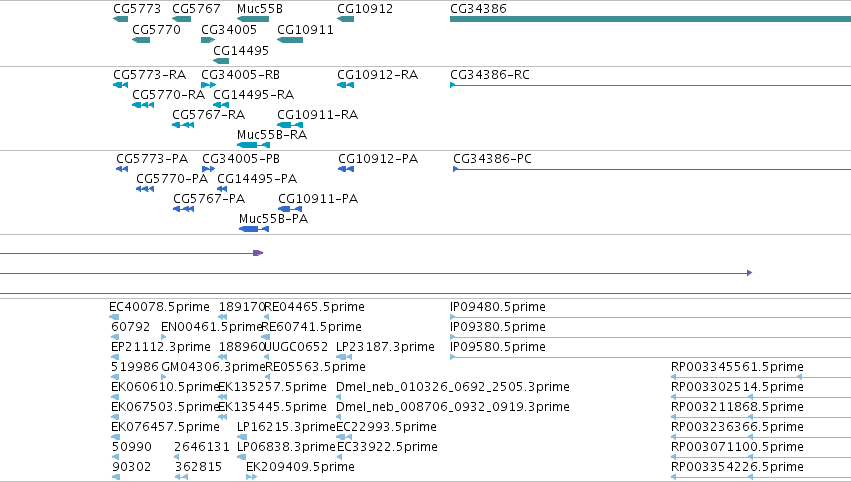Click transcript CG10912-RA

pyautogui.click(x=377, y=74)
